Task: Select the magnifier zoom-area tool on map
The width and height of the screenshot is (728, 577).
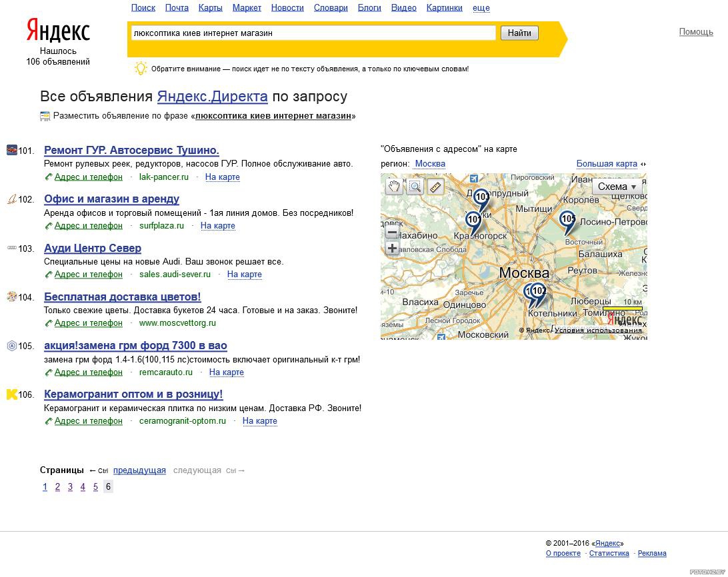Action: click(x=415, y=187)
